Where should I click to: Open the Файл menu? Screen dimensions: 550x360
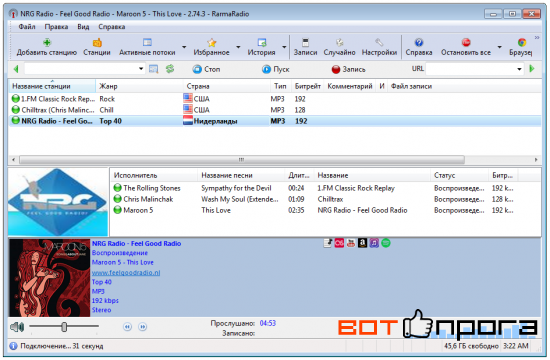point(27,27)
